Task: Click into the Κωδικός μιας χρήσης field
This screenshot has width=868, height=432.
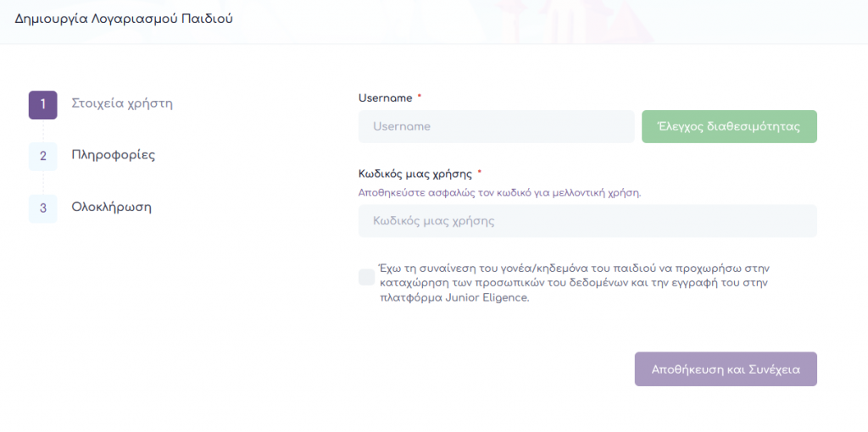Action: coord(587,221)
